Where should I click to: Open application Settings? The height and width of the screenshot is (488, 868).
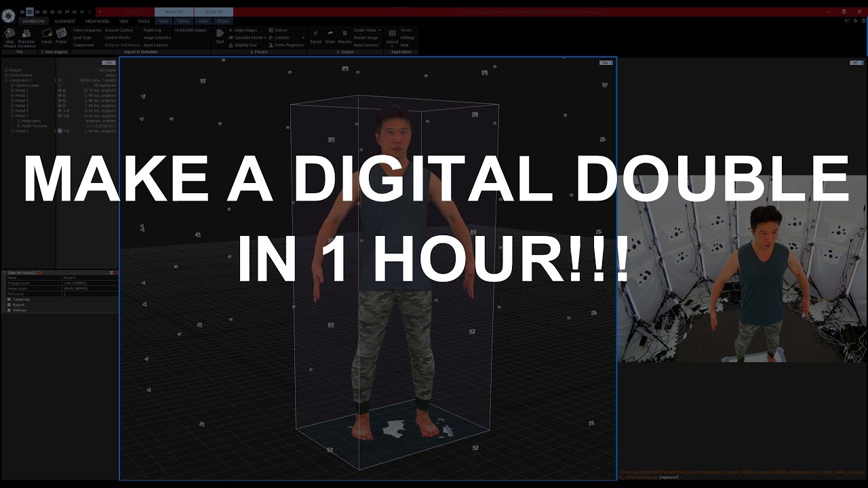click(407, 38)
